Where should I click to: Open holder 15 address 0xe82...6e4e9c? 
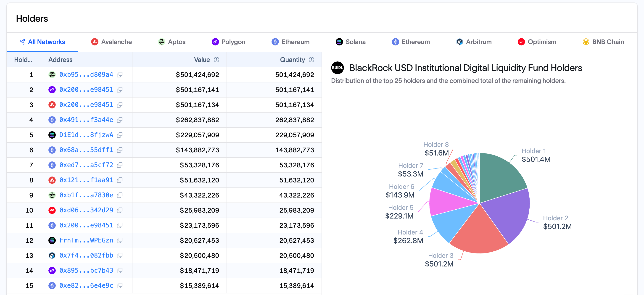point(86,285)
